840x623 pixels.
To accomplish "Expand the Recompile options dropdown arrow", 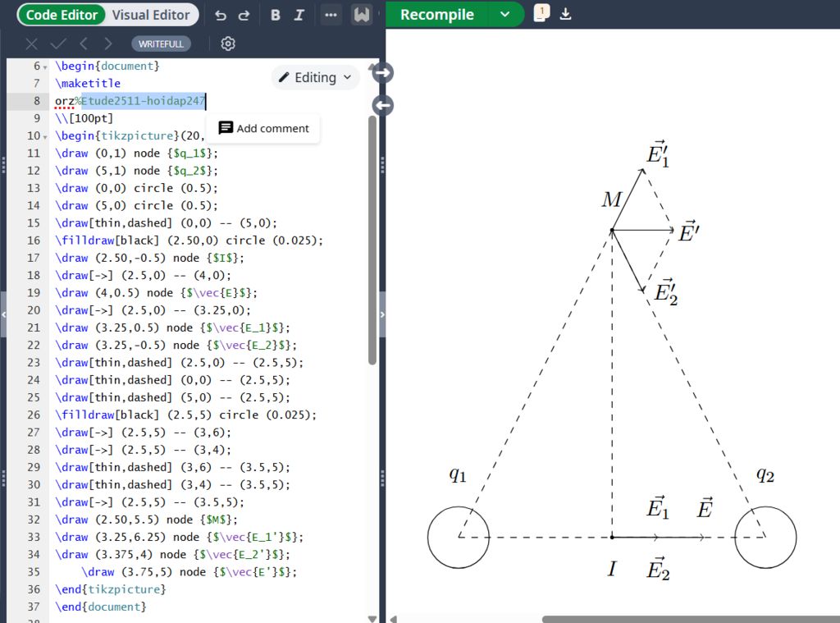I will point(505,15).
